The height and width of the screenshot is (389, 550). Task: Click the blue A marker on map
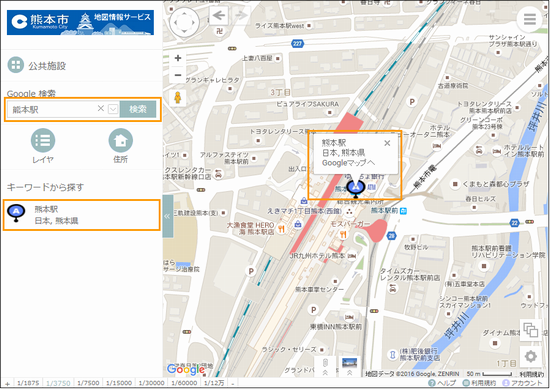(356, 188)
